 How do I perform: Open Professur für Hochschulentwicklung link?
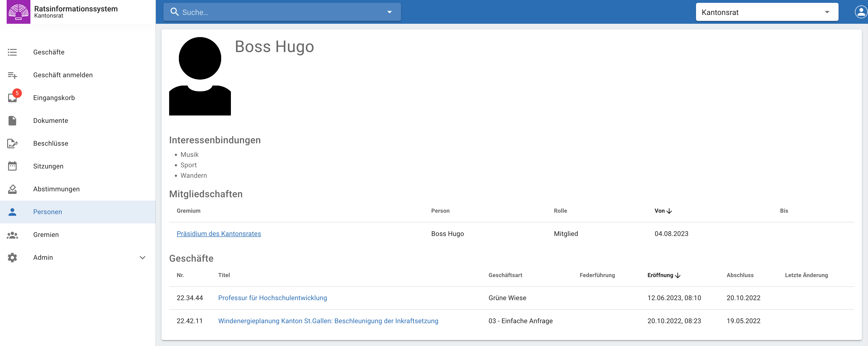[272, 298]
